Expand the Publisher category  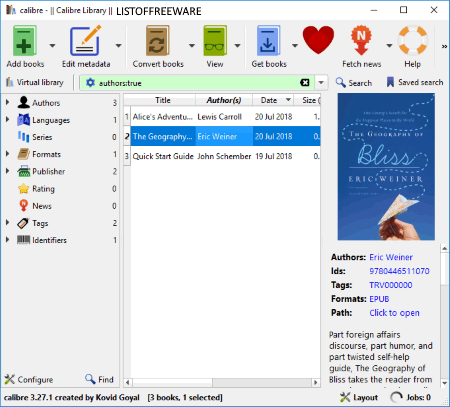(x=7, y=171)
